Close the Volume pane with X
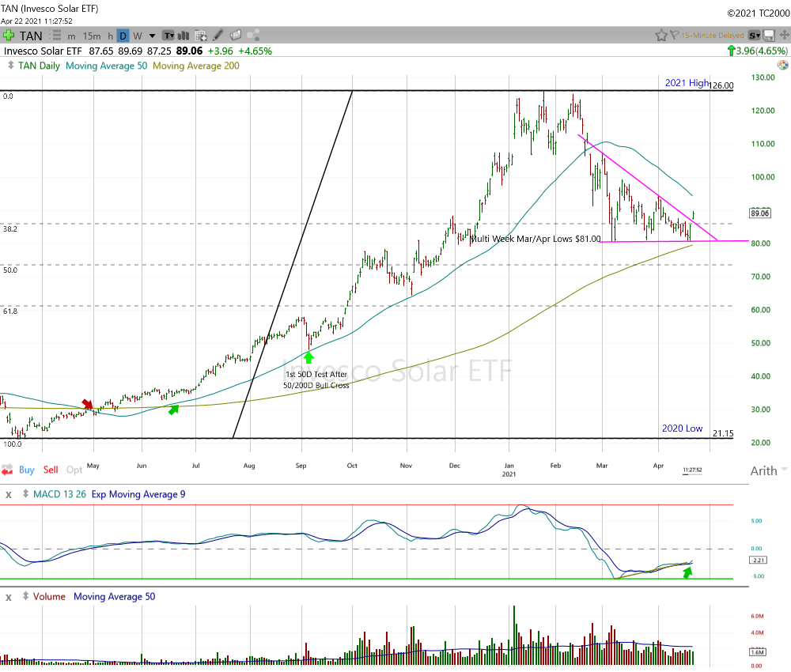This screenshot has height=672, width=791. tap(9, 597)
